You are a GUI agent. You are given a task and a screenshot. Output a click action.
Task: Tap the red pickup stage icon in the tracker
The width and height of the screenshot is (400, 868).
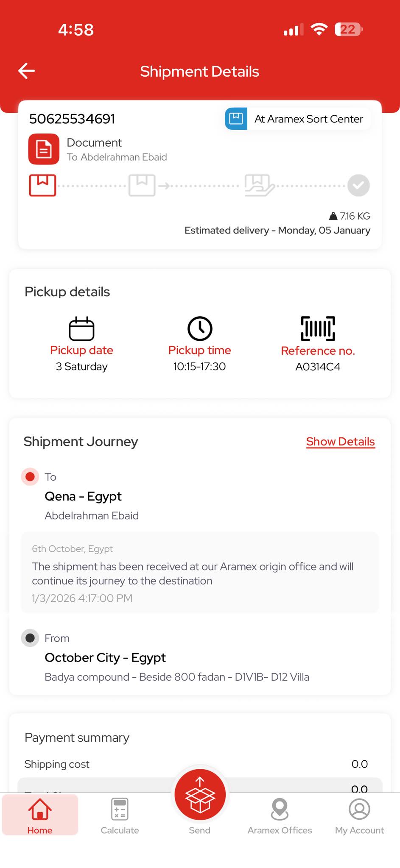(x=42, y=185)
